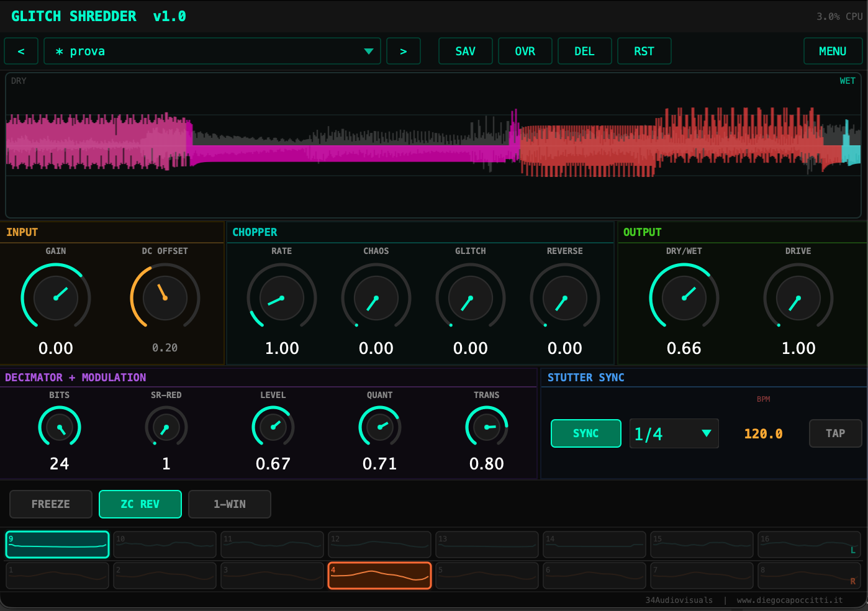This screenshot has width=868, height=611.
Task: Expand the 1/4 sync division dropdown
Action: point(674,433)
